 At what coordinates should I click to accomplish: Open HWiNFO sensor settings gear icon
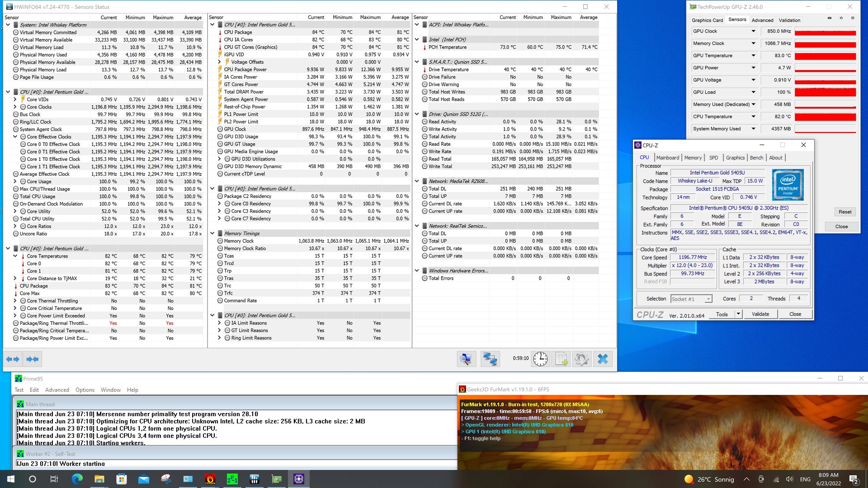pos(582,359)
